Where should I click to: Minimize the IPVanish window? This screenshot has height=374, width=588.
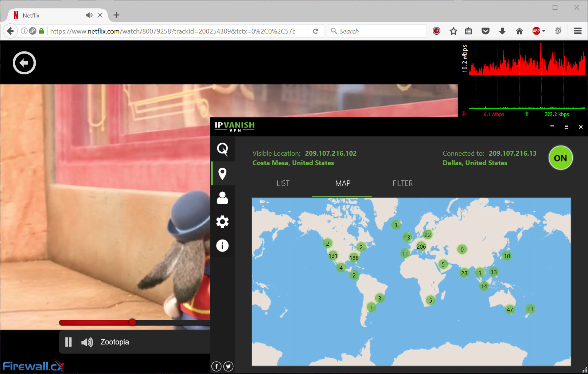click(x=552, y=126)
